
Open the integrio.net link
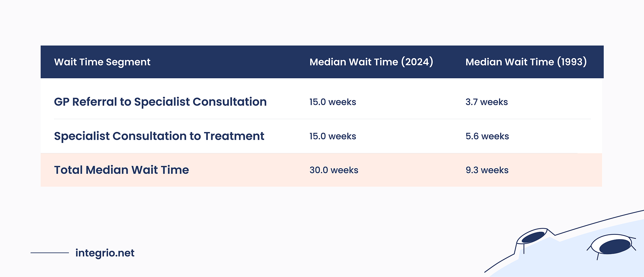click(105, 253)
